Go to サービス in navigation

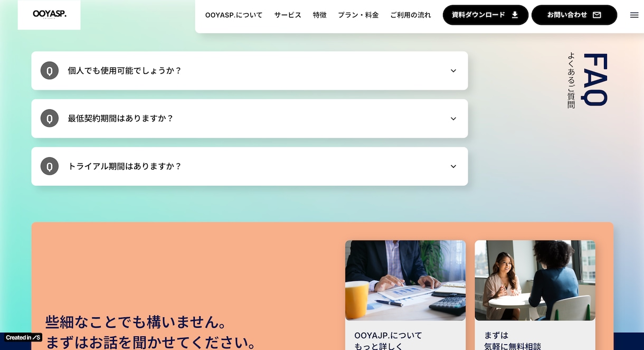288,15
